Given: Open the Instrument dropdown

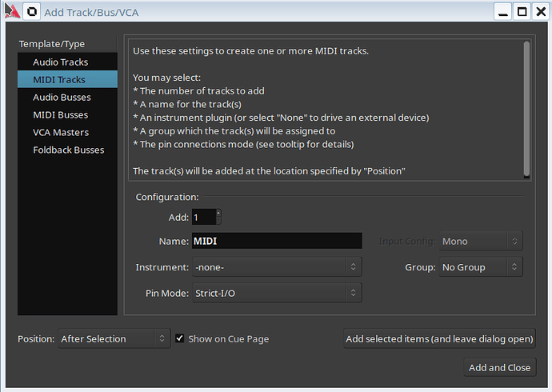Looking at the screenshot, I should point(276,267).
